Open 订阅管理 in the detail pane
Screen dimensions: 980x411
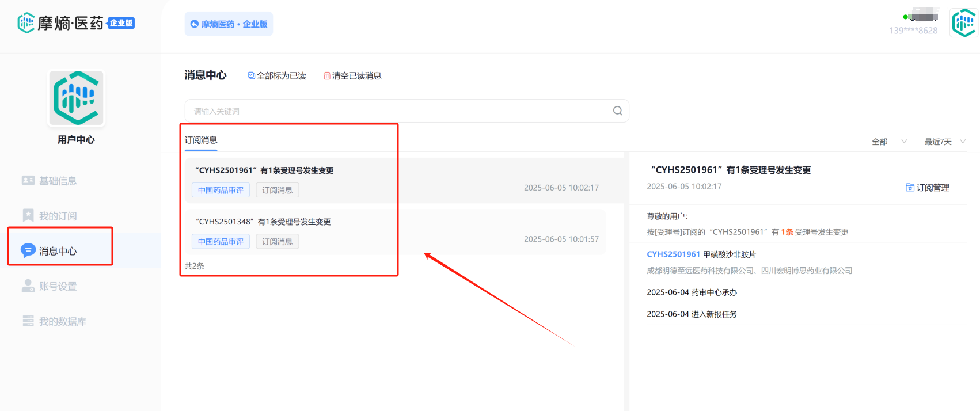coord(928,188)
